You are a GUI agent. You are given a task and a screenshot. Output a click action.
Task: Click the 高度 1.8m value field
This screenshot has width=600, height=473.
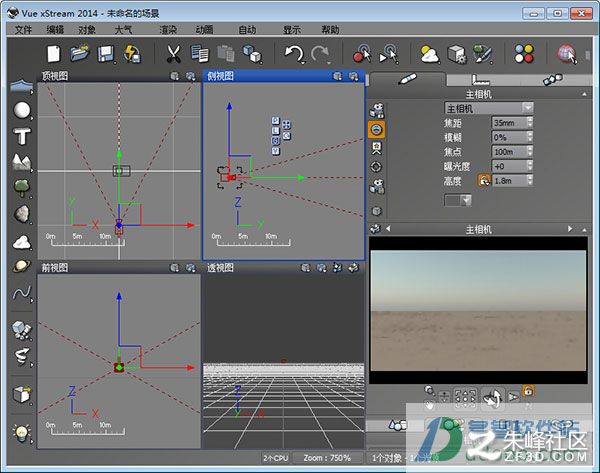tap(509, 180)
